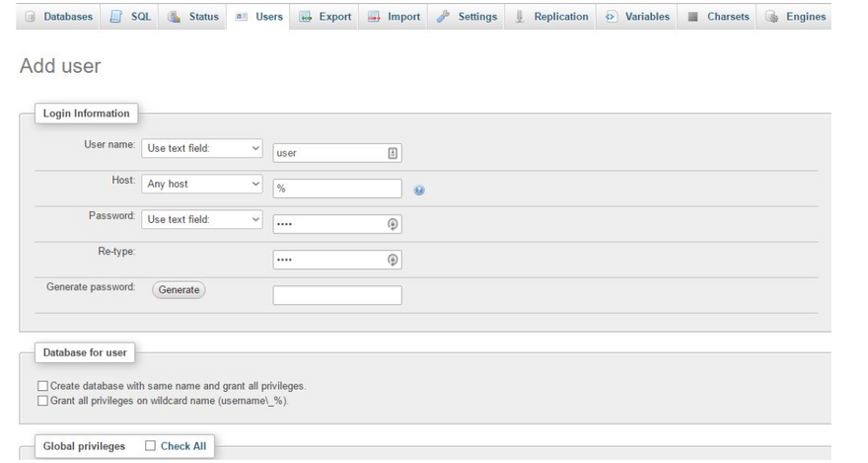868x463 pixels.
Task: Tick grant all privileges on wildcard name
Action: coord(42,401)
